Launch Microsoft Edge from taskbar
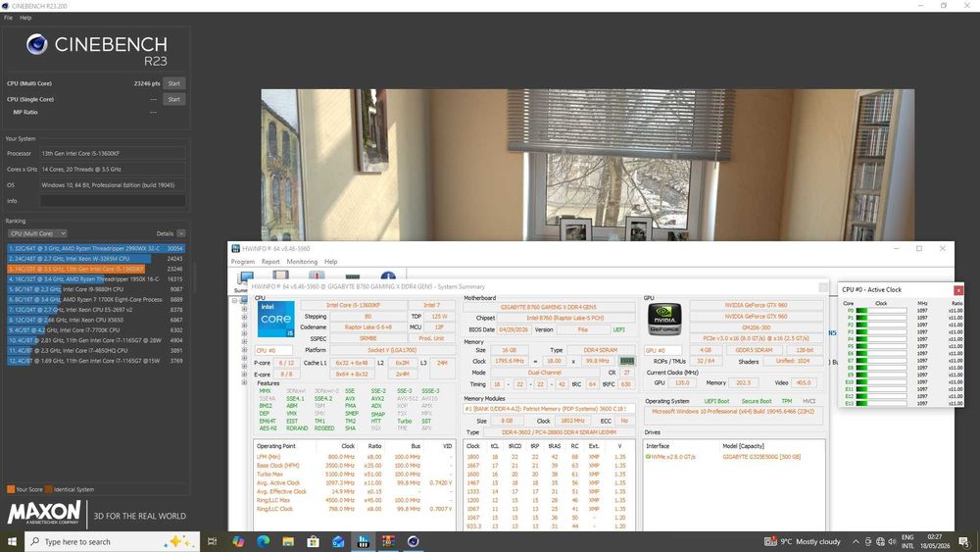The width and height of the screenshot is (980, 552). tap(263, 541)
